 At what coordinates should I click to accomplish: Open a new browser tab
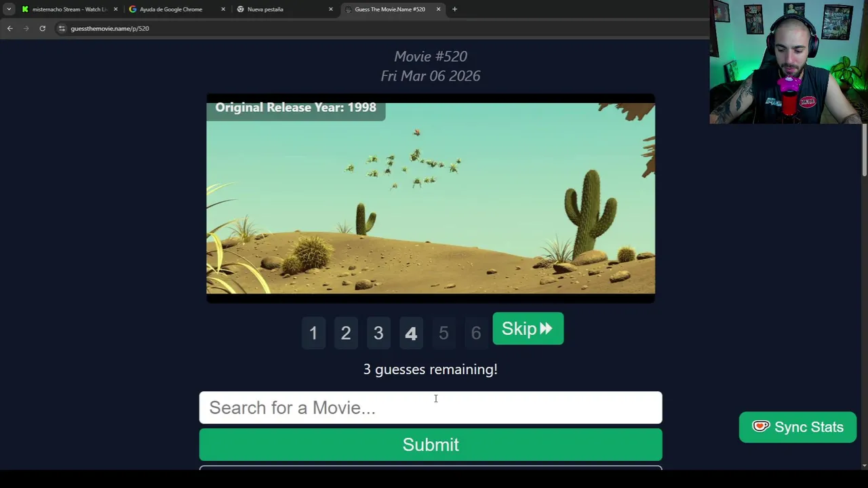tap(454, 9)
